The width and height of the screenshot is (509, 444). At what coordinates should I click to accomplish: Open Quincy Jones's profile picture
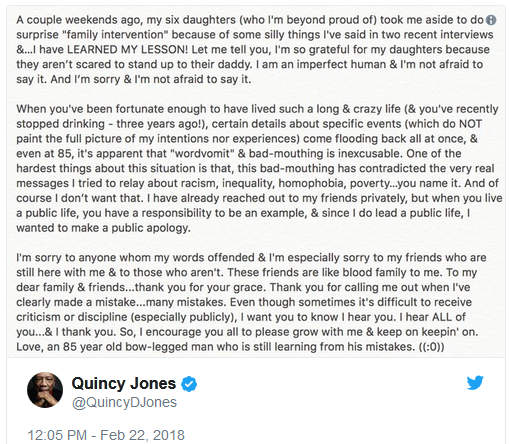(x=45, y=390)
